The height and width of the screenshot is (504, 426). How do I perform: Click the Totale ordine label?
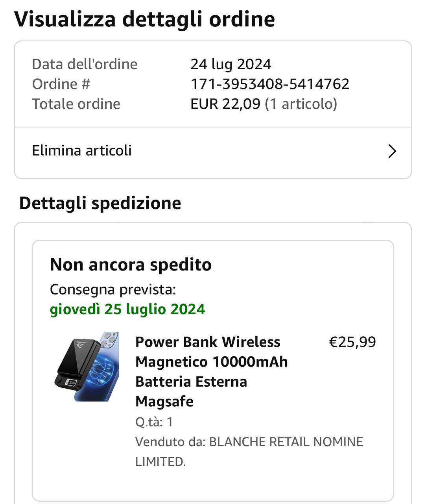click(x=76, y=104)
